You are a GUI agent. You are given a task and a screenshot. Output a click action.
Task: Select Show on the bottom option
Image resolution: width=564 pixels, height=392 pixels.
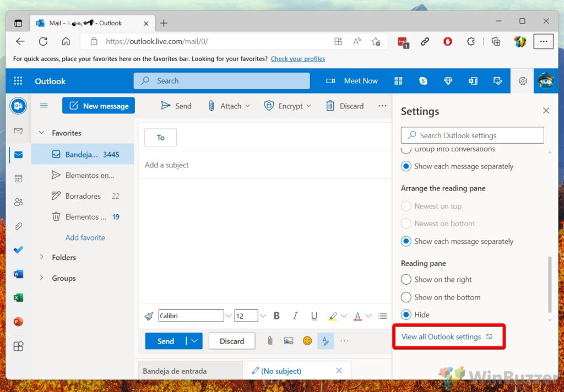[x=406, y=297]
